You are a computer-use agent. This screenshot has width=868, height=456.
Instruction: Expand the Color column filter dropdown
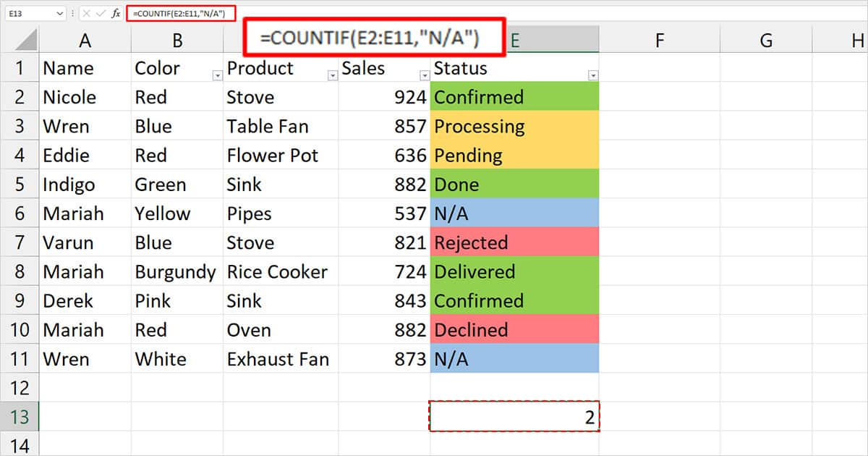(x=216, y=75)
